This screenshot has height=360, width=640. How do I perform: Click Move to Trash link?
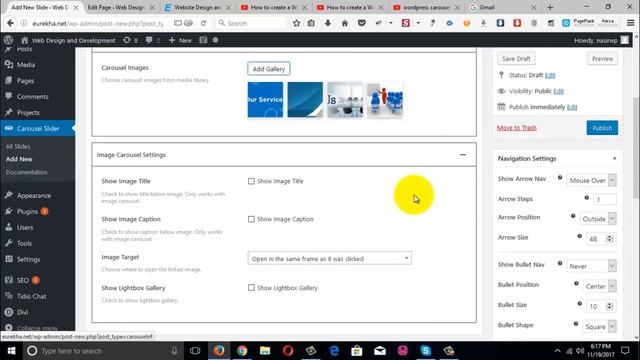click(x=516, y=128)
